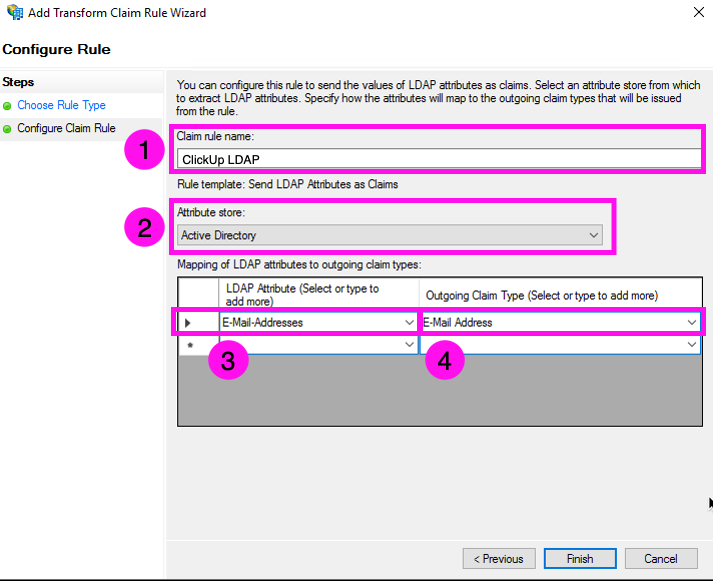This screenshot has height=581, width=713.
Task: Click the LDAP Attribute column header
Action: tap(318, 295)
